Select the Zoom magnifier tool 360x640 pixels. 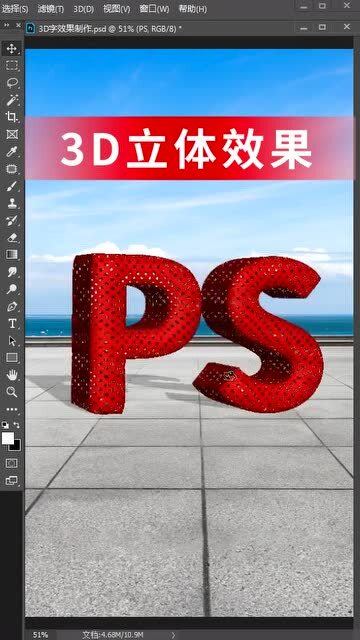coord(12,392)
